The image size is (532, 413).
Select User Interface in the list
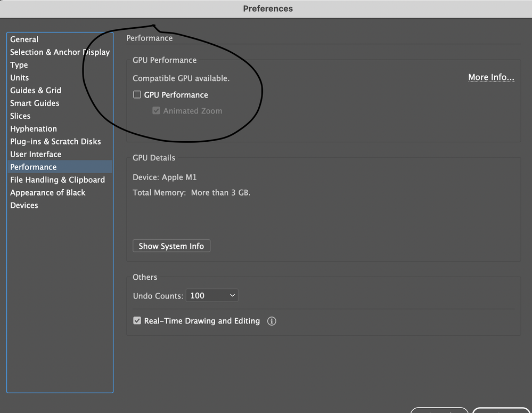tap(36, 155)
